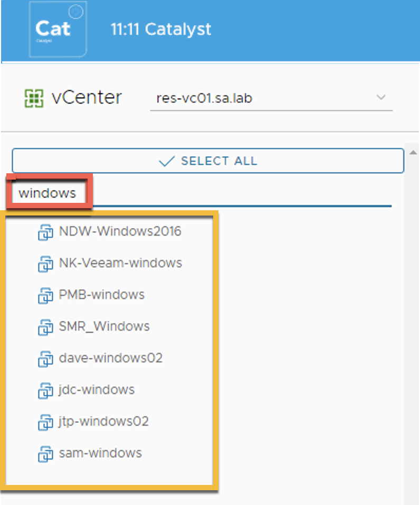The height and width of the screenshot is (505, 420).
Task: Select the NDW-Windows2016 virtual machine
Action: (120, 231)
